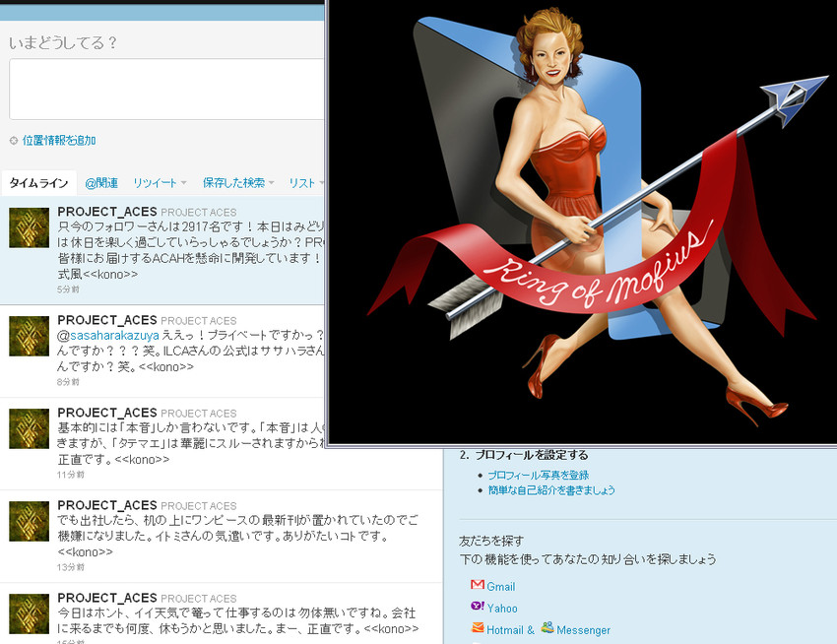837x644 pixels.
Task: Click the 2. プロフィールを設定する heading
Action: click(x=524, y=455)
